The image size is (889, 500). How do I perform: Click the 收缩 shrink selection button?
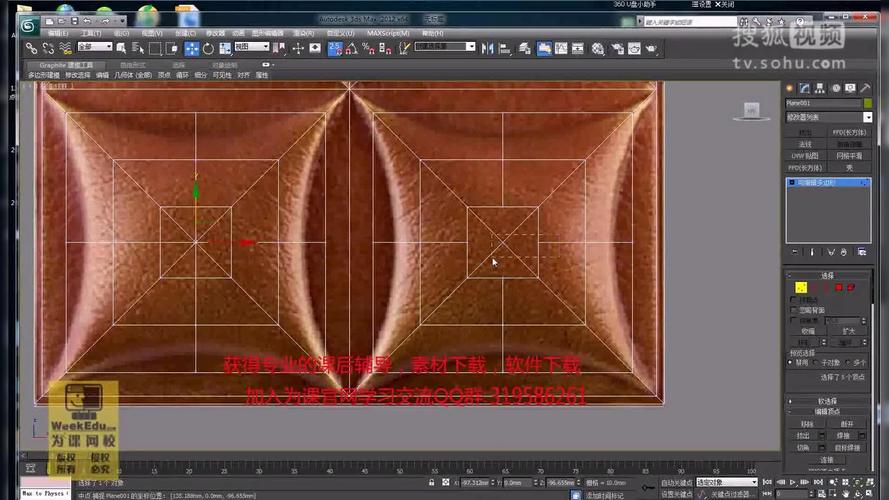808,331
